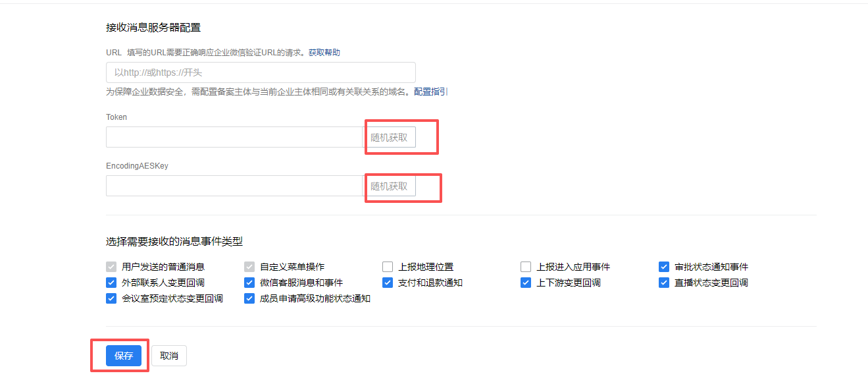Screen dimensions: 868x386
Task: Uncheck 会议室预定状态变更回调 checkbox
Action: (111, 298)
